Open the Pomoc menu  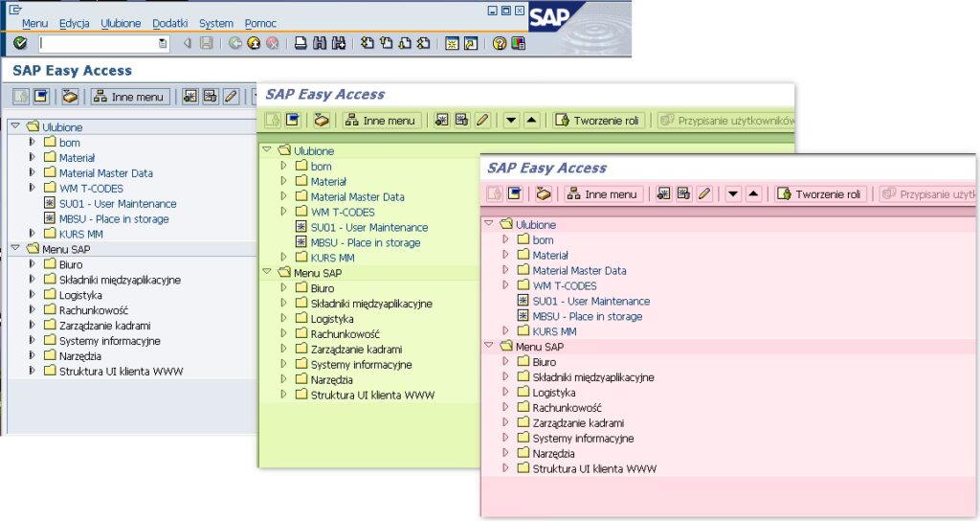tap(260, 23)
